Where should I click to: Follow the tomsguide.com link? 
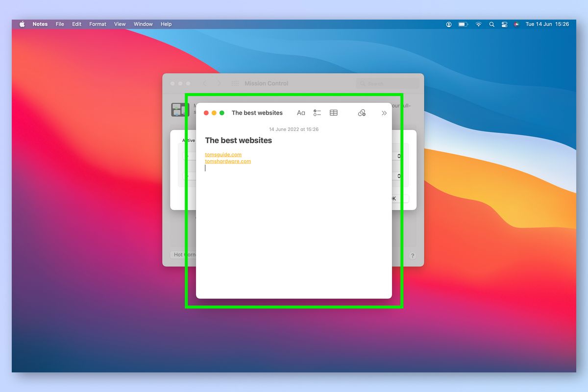(x=223, y=154)
